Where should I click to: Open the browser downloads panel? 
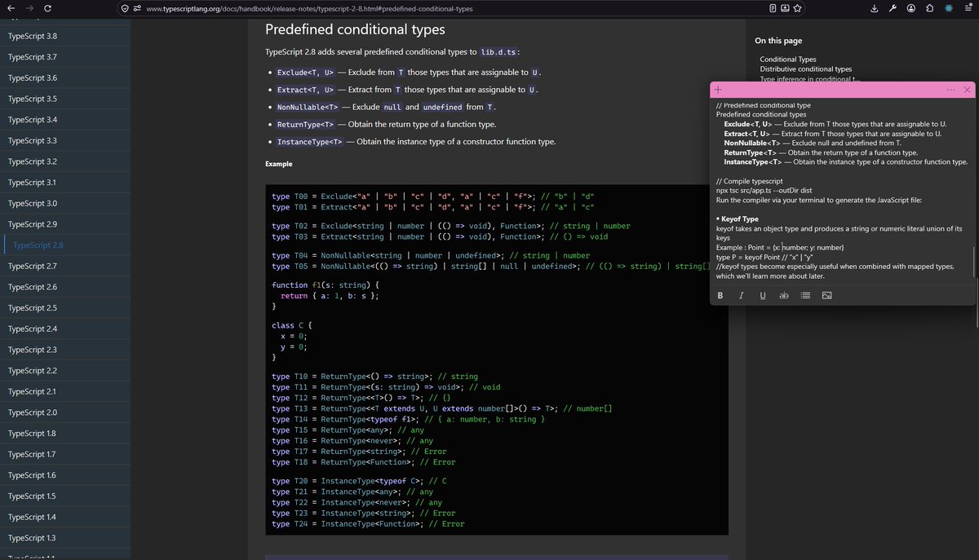875,8
